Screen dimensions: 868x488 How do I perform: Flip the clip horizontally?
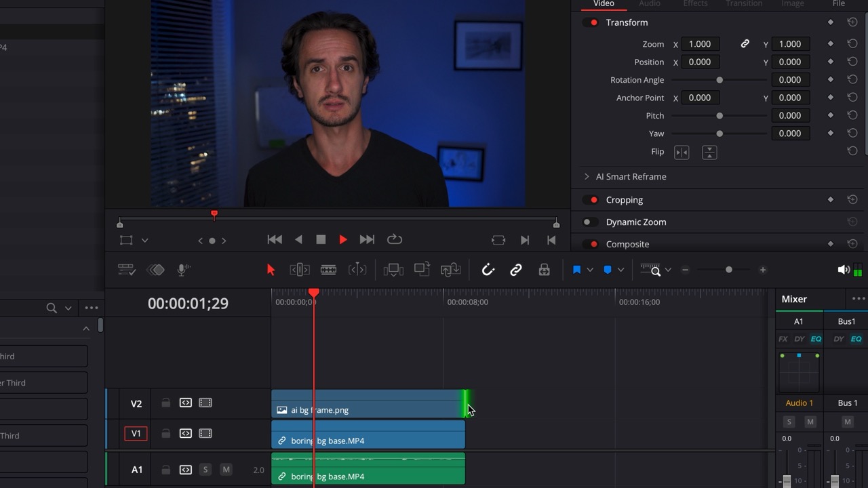(682, 152)
